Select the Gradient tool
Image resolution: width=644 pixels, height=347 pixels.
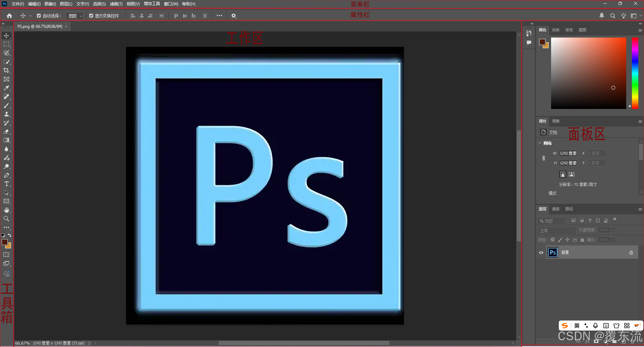coord(6,140)
